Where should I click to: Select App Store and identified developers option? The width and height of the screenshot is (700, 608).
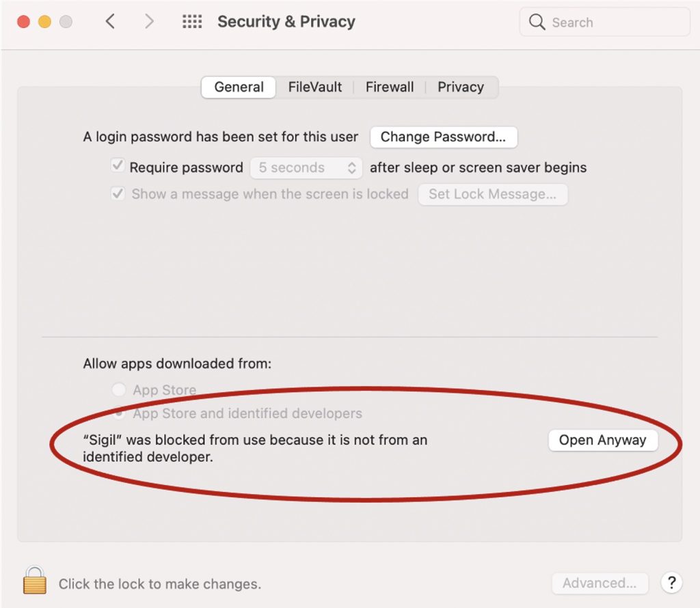[120, 413]
